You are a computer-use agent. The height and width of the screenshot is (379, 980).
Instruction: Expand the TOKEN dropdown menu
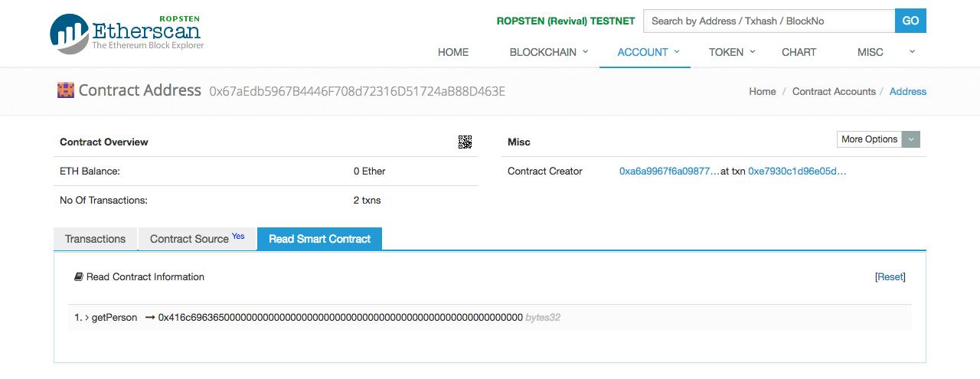(x=732, y=52)
